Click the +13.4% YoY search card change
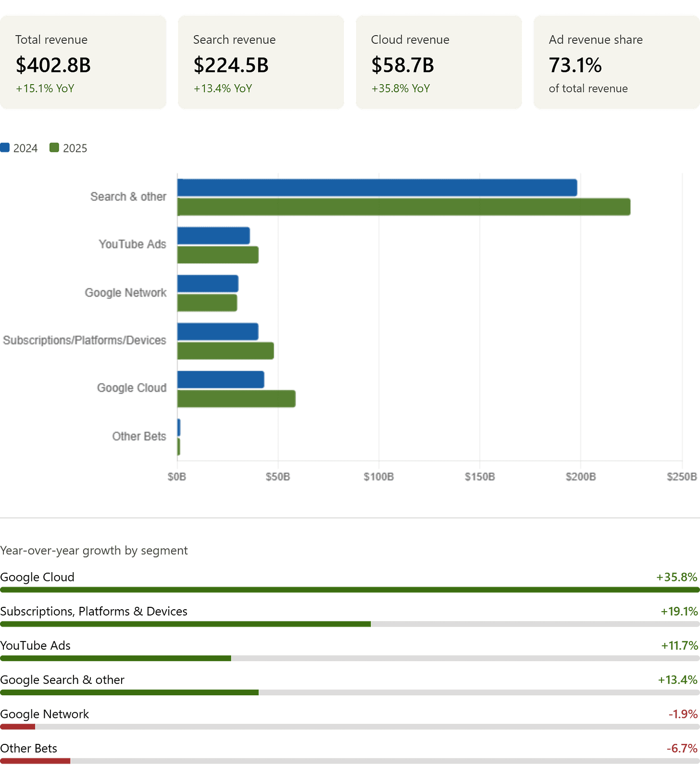The width and height of the screenshot is (700, 779). tap(223, 88)
